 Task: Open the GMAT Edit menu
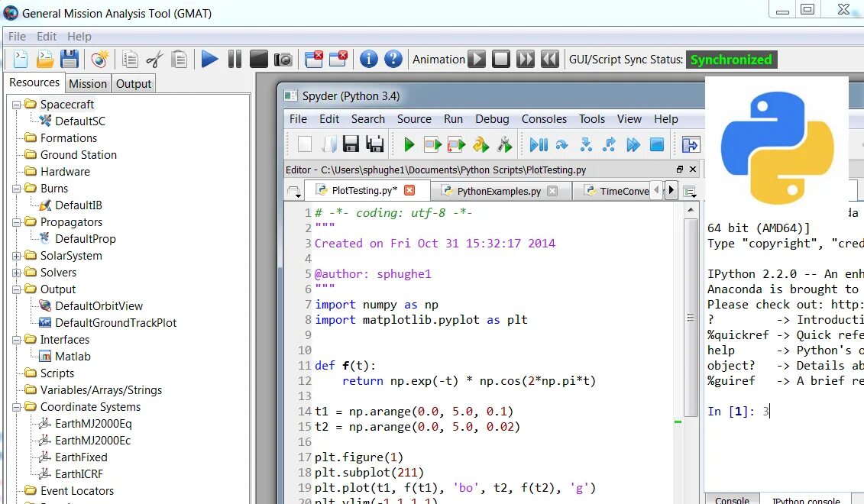coord(47,37)
